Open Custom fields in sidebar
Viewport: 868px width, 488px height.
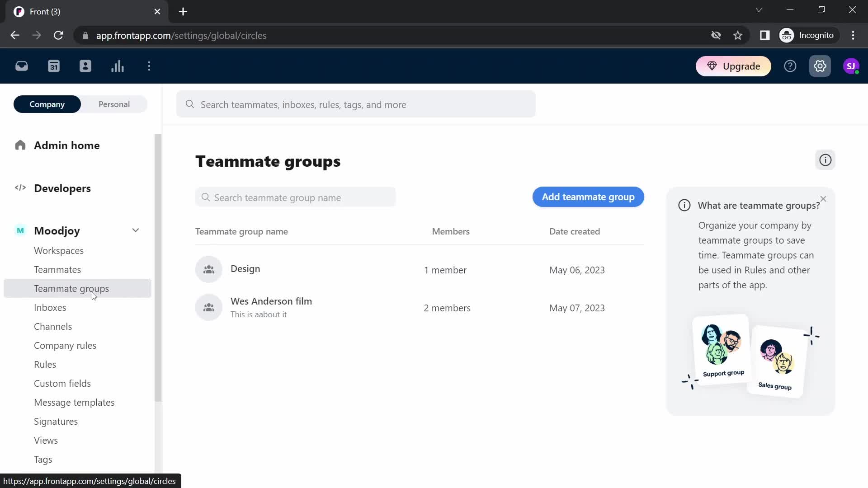coord(62,384)
